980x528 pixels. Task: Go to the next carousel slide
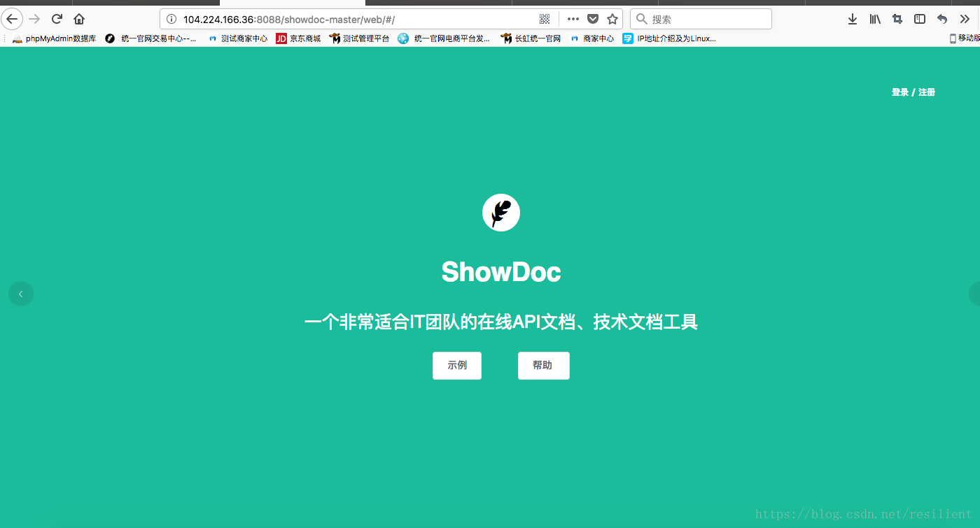tap(974, 294)
